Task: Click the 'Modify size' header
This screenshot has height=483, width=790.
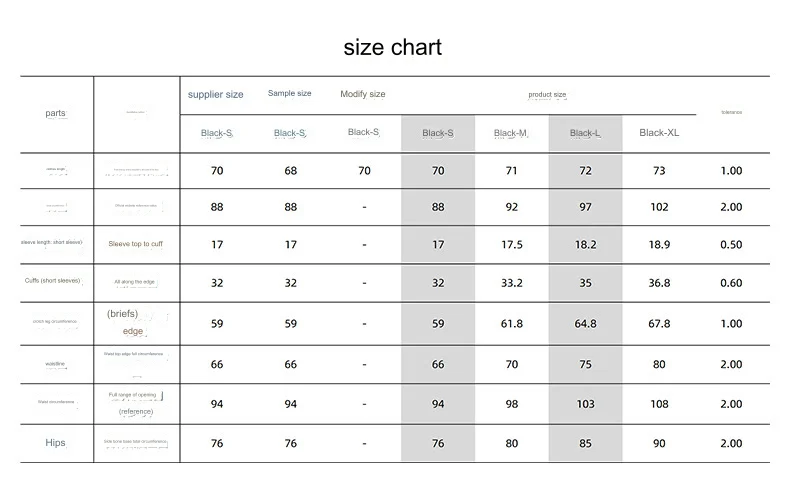Action: point(363,94)
